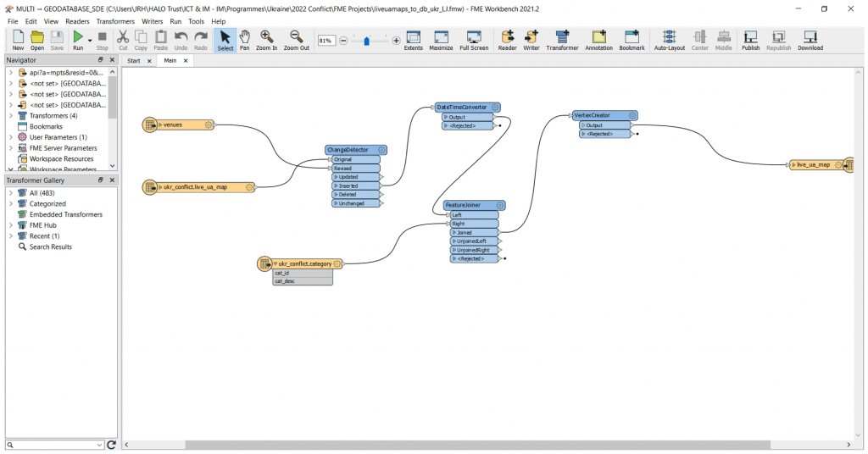Apply Auto-Layout to the workspace
Image resolution: width=868 pixels, height=454 pixels.
pyautogui.click(x=670, y=40)
